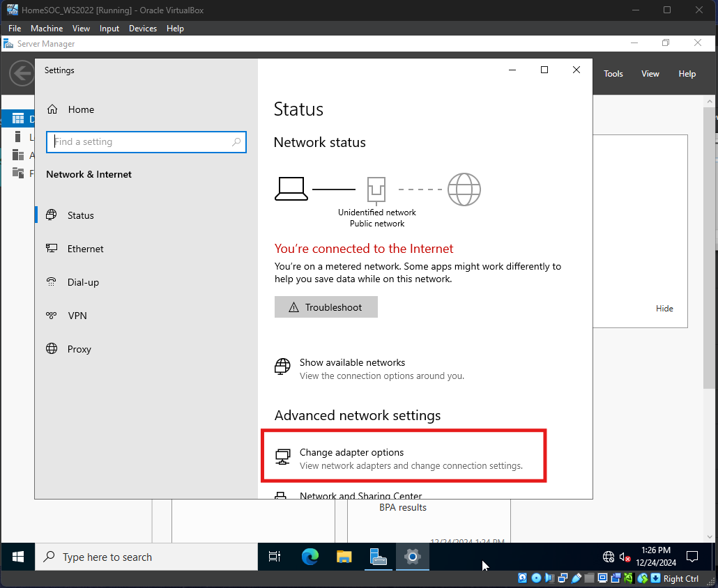The image size is (718, 588).
Task: Select Dial-up in the sidebar
Action: point(83,282)
